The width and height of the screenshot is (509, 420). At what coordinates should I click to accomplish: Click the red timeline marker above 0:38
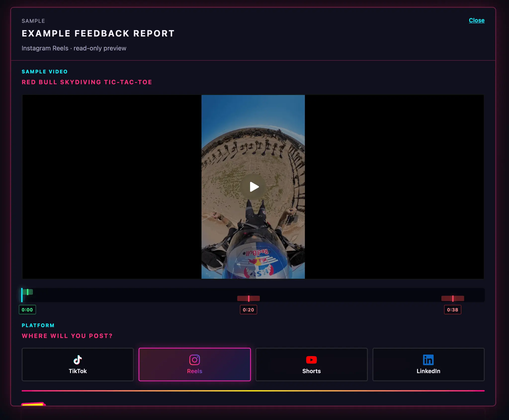click(453, 298)
